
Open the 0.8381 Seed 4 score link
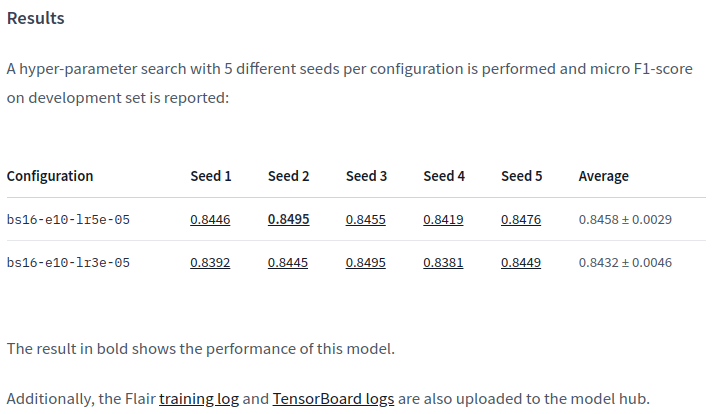443,263
